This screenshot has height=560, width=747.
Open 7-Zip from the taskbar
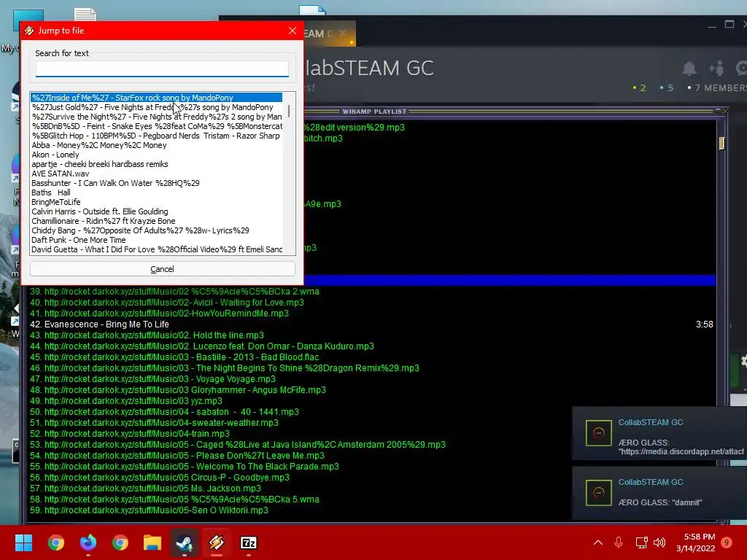(249, 542)
